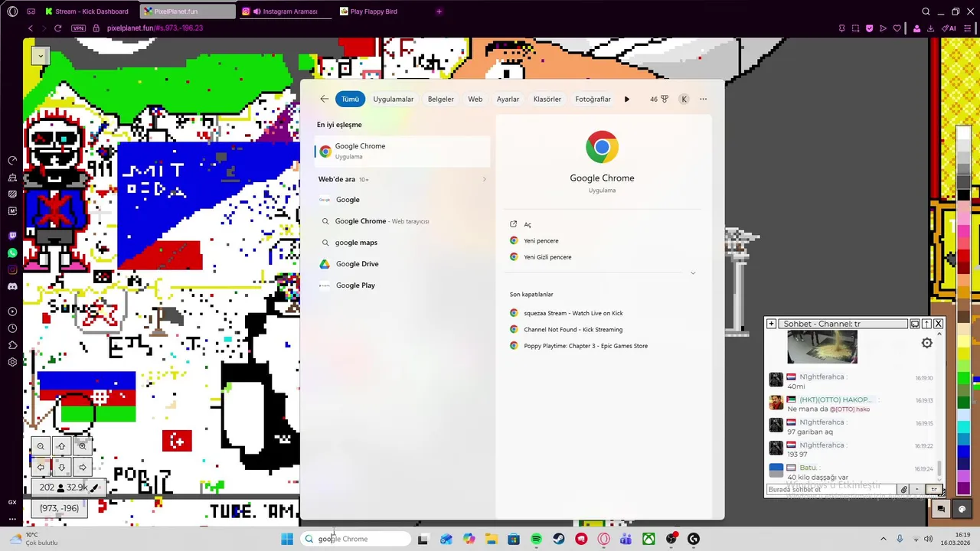Screen dimensions: 980x551
Task: Select the Klasörler search filter
Action: [x=547, y=99]
